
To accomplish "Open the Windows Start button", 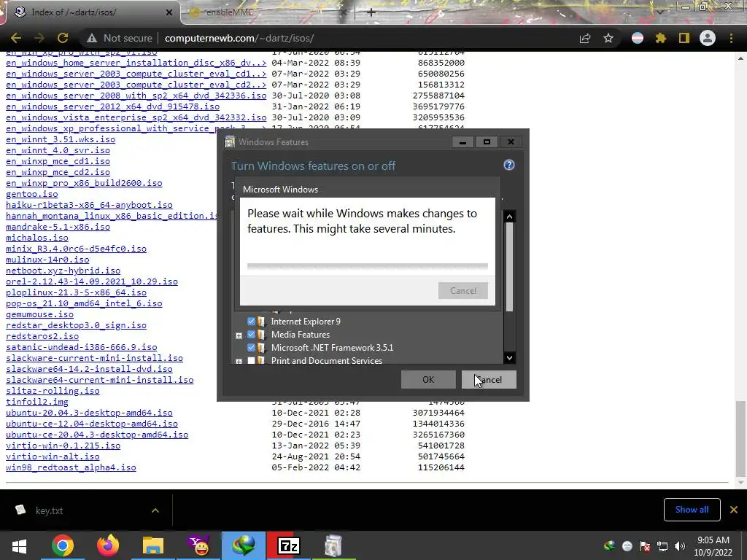I will point(19,545).
